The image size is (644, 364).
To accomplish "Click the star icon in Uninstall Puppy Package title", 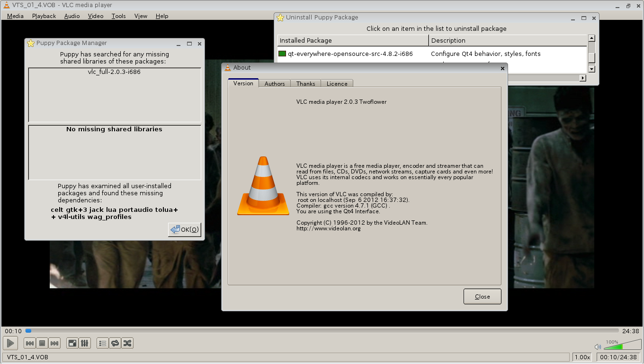I will 280,18.
